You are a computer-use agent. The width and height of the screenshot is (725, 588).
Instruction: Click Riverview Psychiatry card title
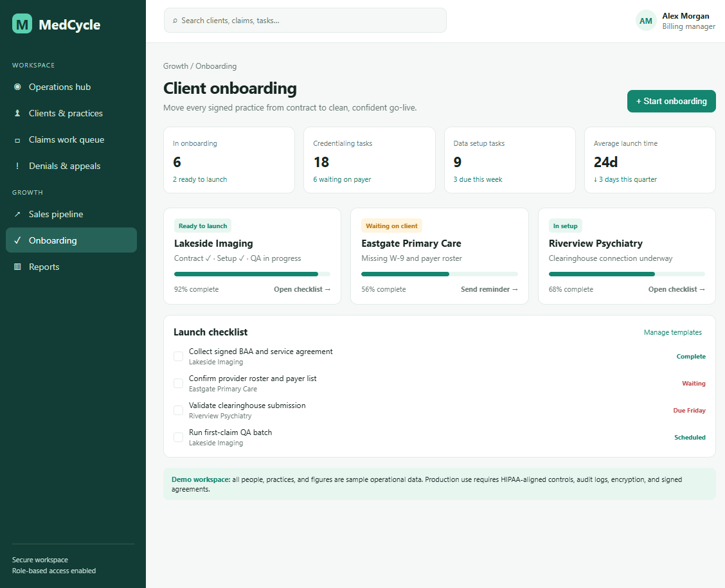[596, 244]
